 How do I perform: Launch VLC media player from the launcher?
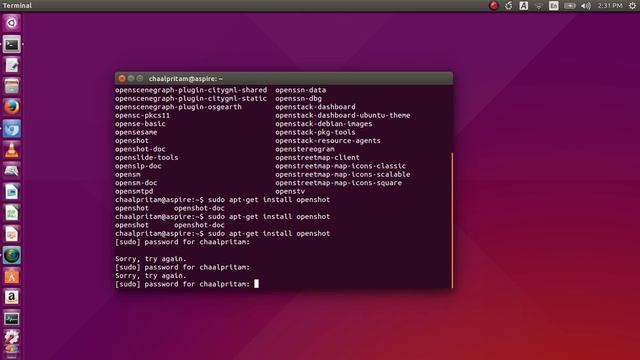point(11,150)
